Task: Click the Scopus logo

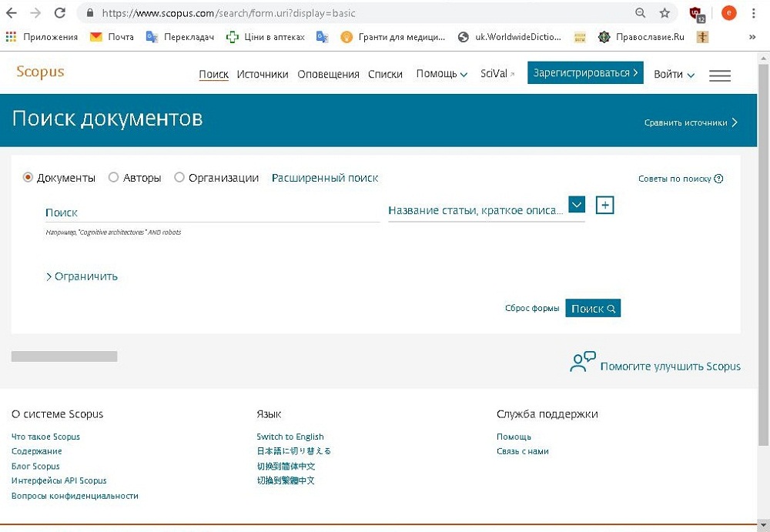Action: click(x=40, y=72)
